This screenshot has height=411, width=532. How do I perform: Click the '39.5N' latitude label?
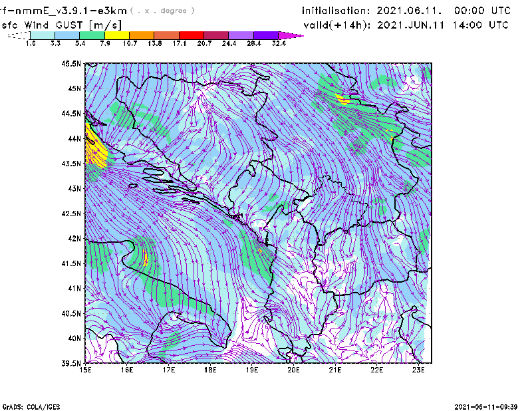tap(71, 364)
